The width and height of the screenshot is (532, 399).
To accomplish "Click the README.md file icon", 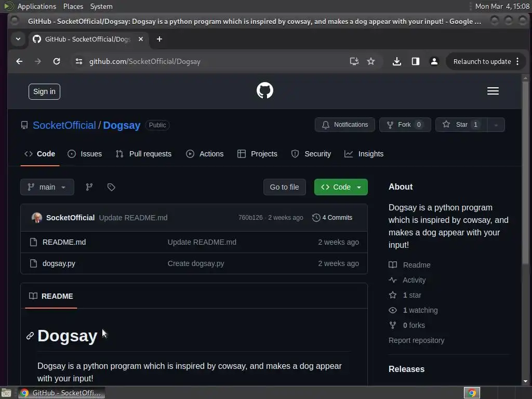I will pyautogui.click(x=33, y=242).
